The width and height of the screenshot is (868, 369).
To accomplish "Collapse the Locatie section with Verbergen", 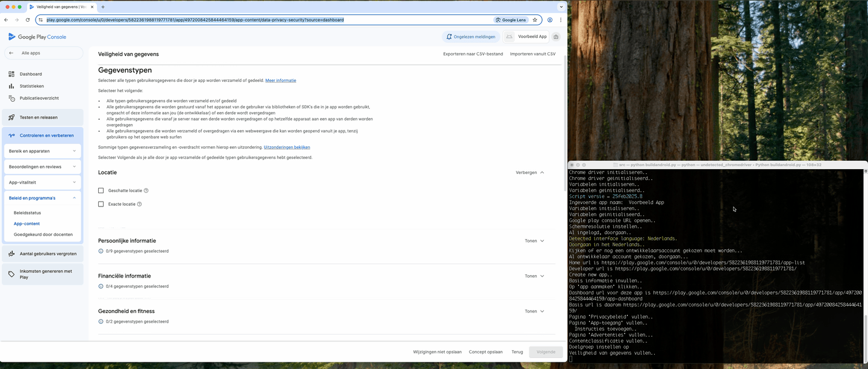I will point(530,173).
